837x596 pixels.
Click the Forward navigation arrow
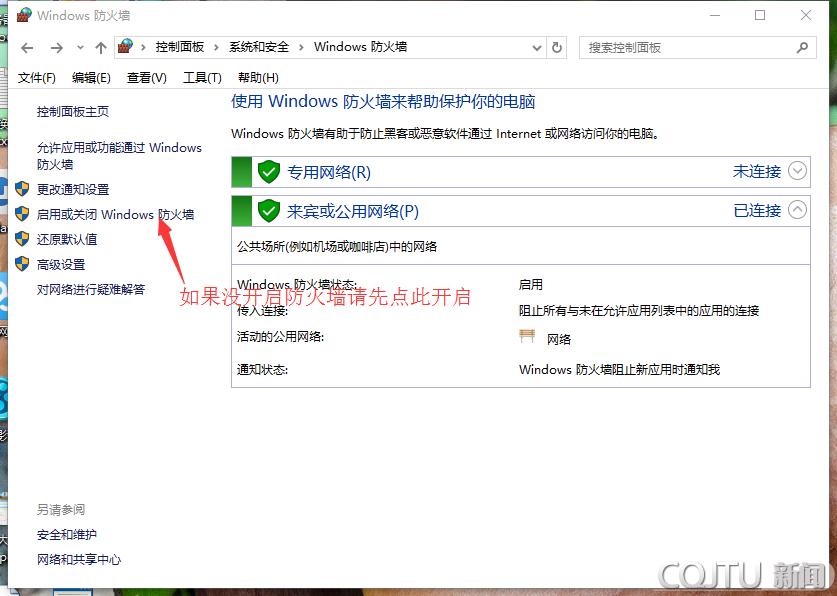[57, 48]
